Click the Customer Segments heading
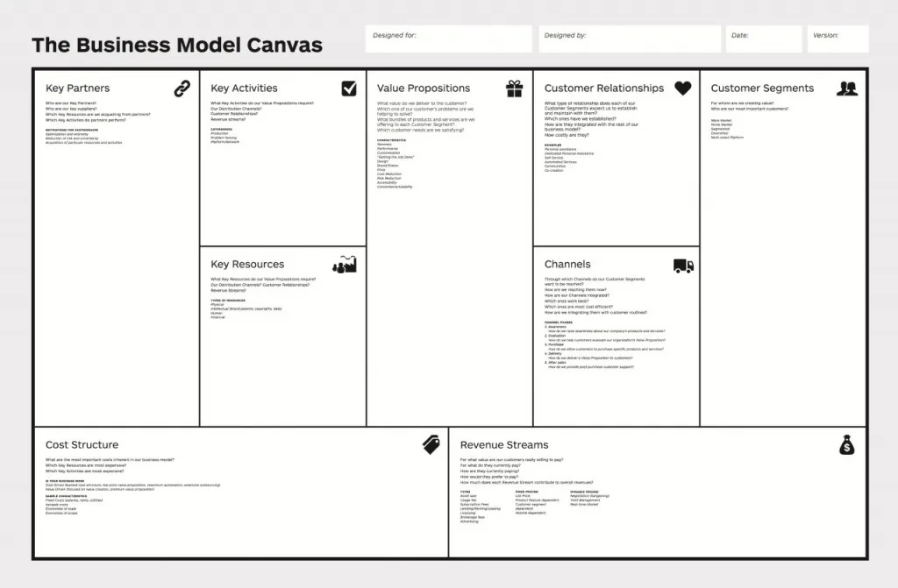The height and width of the screenshot is (588, 898). click(x=762, y=88)
